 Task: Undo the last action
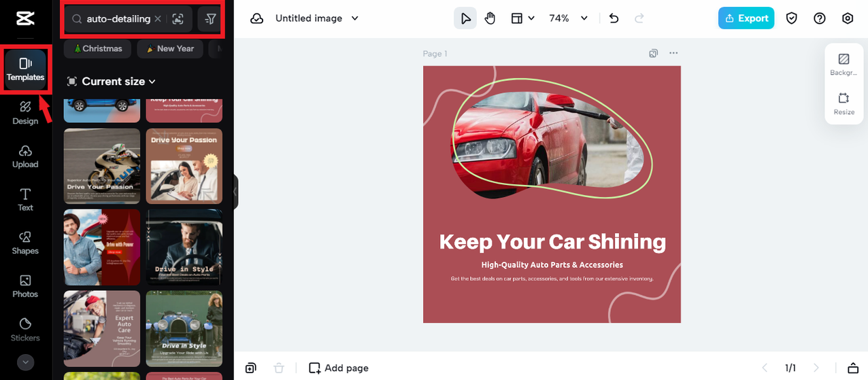(x=614, y=18)
